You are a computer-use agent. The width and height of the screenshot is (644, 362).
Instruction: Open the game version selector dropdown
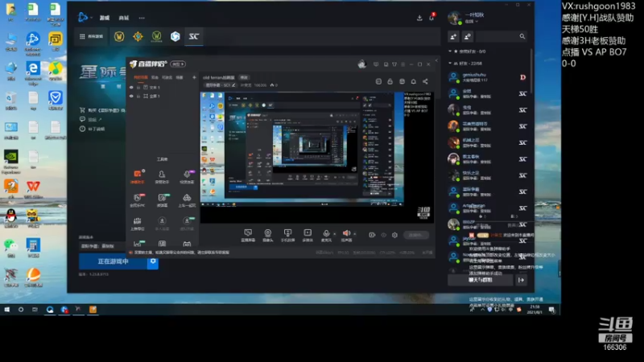click(102, 246)
